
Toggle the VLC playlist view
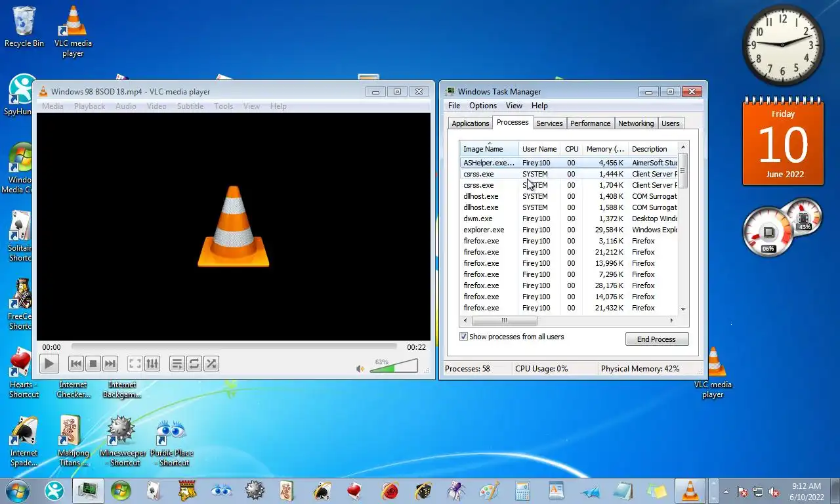[x=177, y=364]
